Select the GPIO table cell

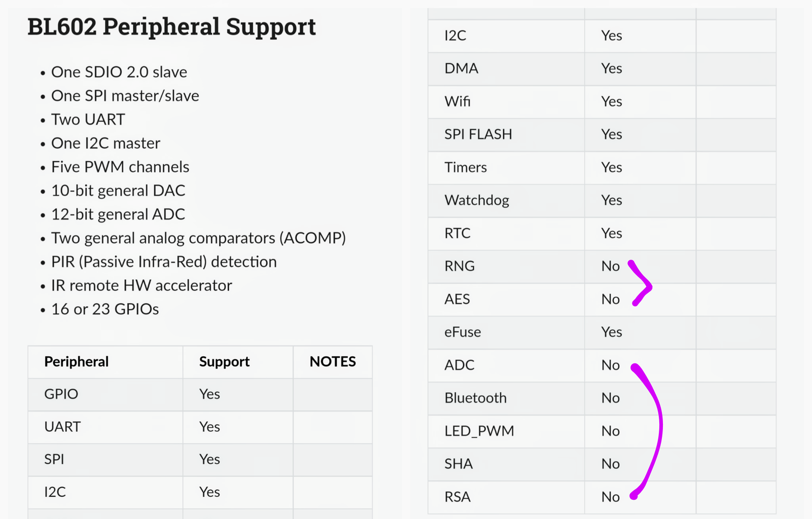tap(61, 394)
